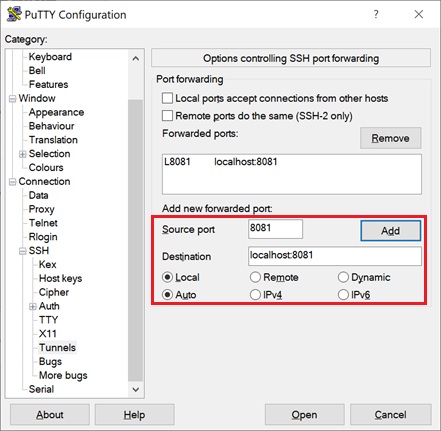Select the Dynamic radio button
Image resolution: width=441 pixels, height=431 pixels.
[343, 277]
